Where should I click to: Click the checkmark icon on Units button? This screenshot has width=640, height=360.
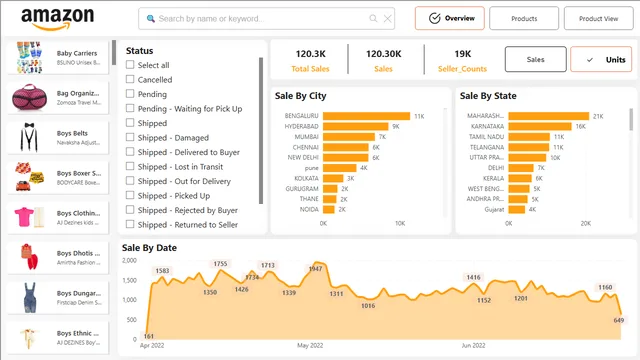click(590, 60)
